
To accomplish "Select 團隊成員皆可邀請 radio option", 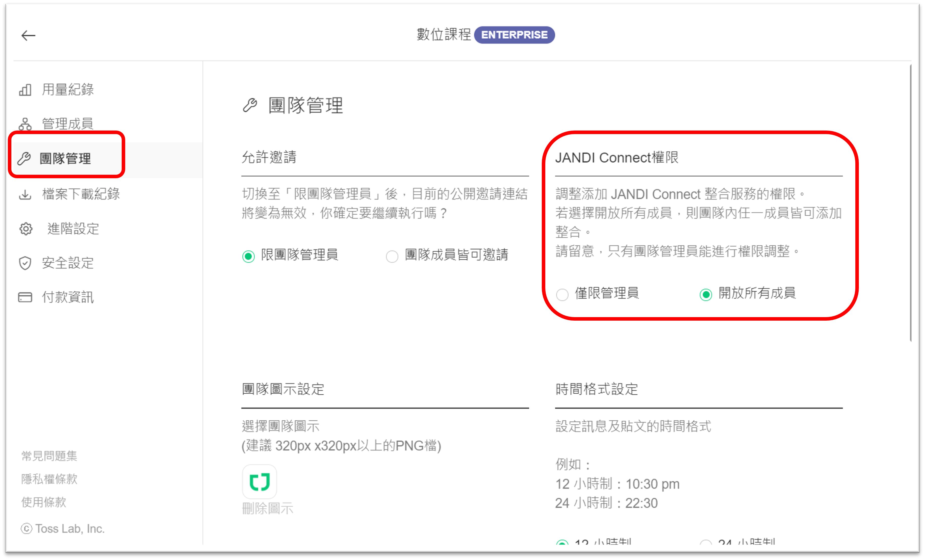I will [392, 256].
